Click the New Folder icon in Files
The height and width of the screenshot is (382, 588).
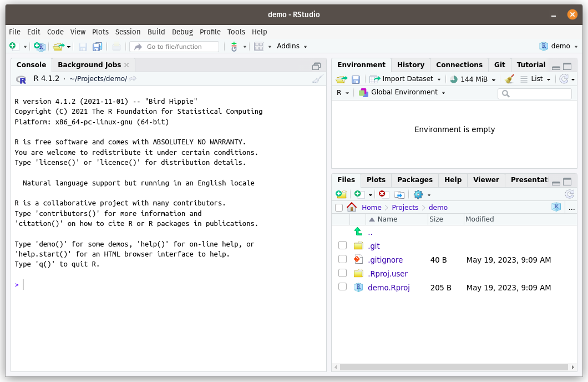341,194
